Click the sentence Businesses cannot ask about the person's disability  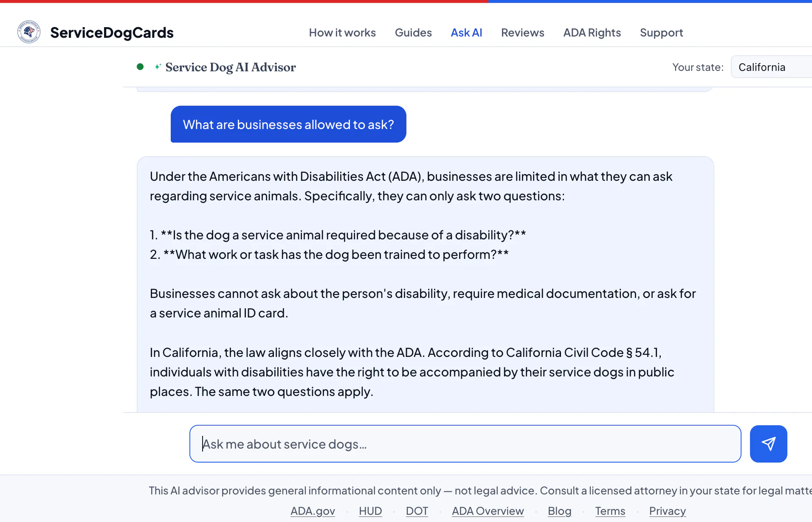(x=423, y=303)
